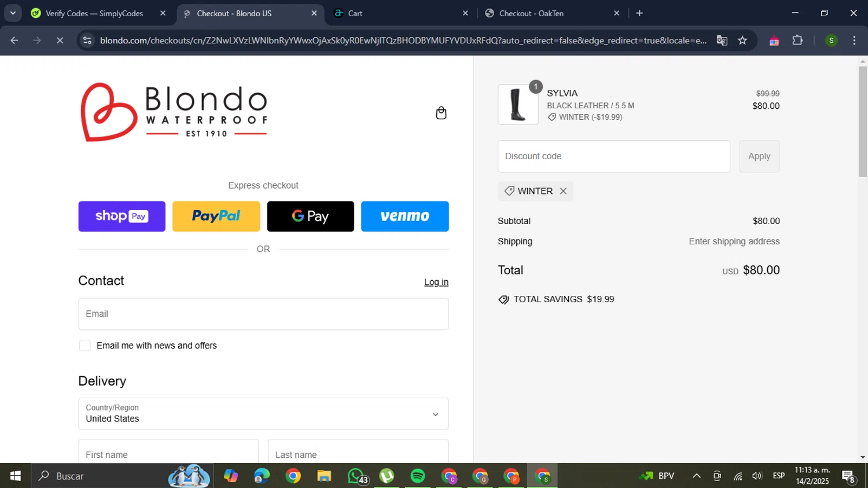Open the taskbar clock and date
868x488 pixels.
tap(812, 476)
